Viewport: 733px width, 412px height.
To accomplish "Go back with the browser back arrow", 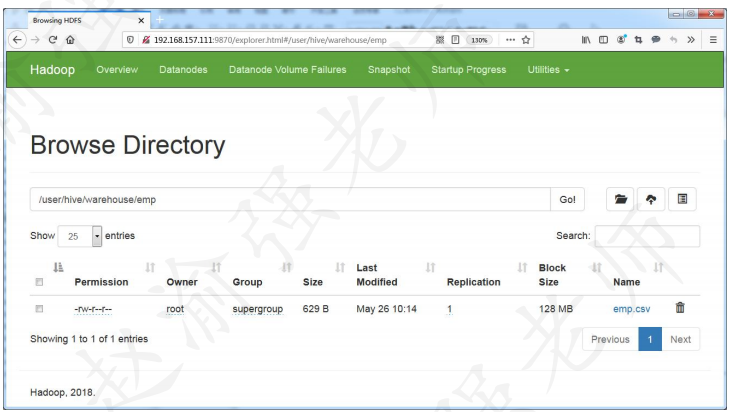I will 17,40.
